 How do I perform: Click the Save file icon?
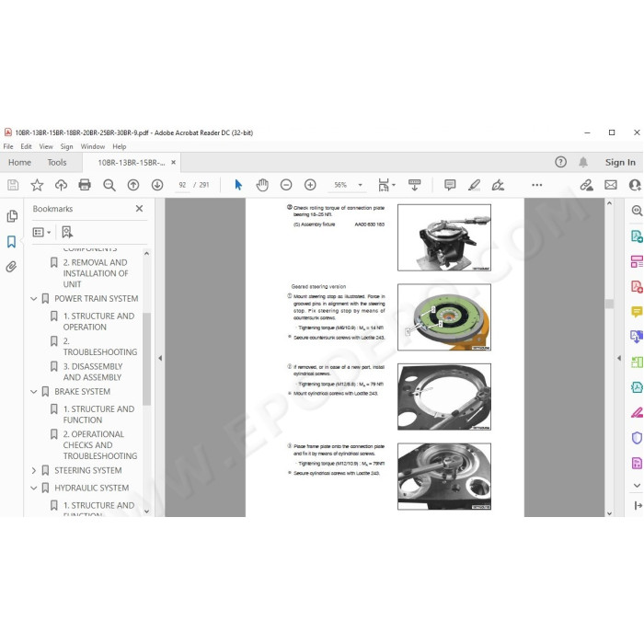coord(13,185)
